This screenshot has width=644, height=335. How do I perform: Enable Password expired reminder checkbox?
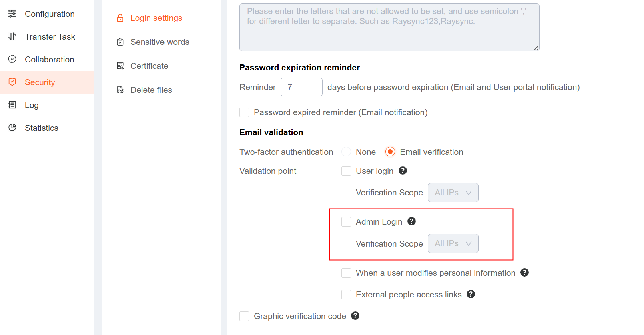tap(244, 112)
